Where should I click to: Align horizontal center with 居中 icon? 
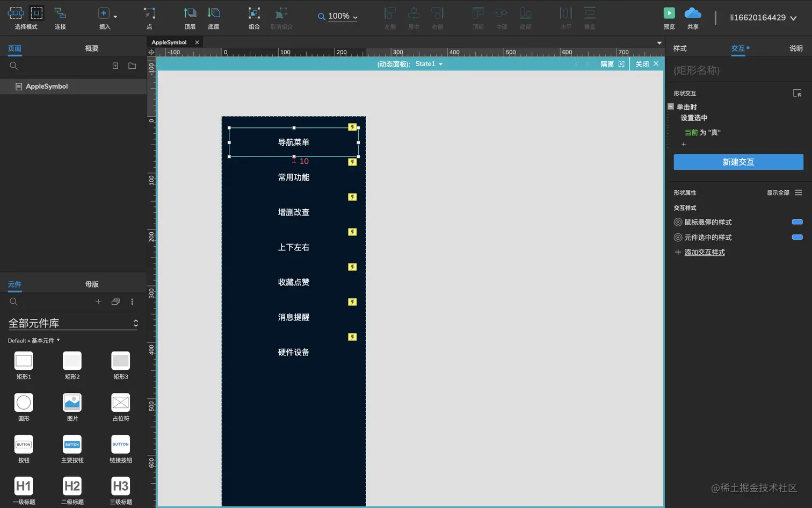(414, 13)
